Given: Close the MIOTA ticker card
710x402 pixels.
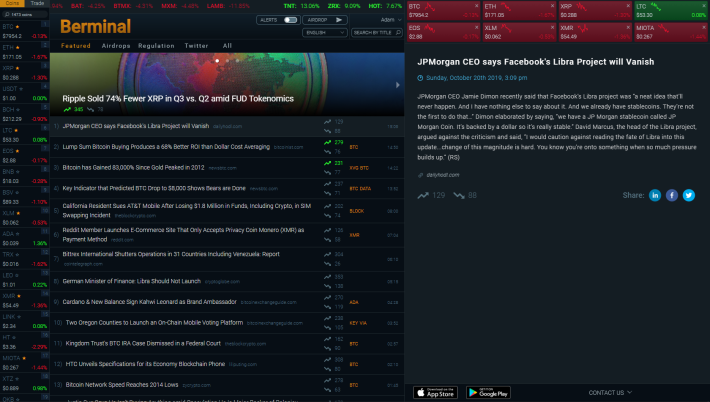Looking at the screenshot, I should (x=704, y=28).
